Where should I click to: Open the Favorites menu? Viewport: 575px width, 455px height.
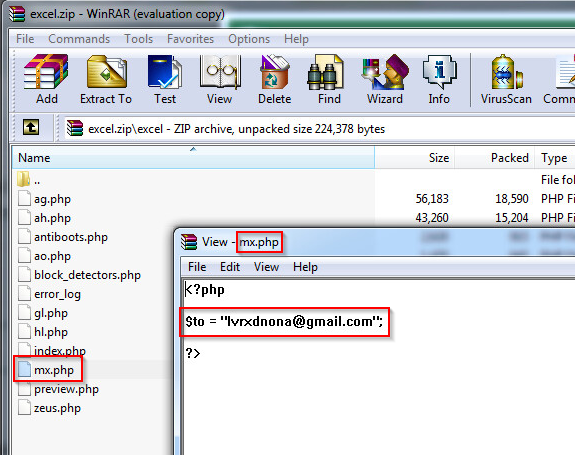pos(190,39)
